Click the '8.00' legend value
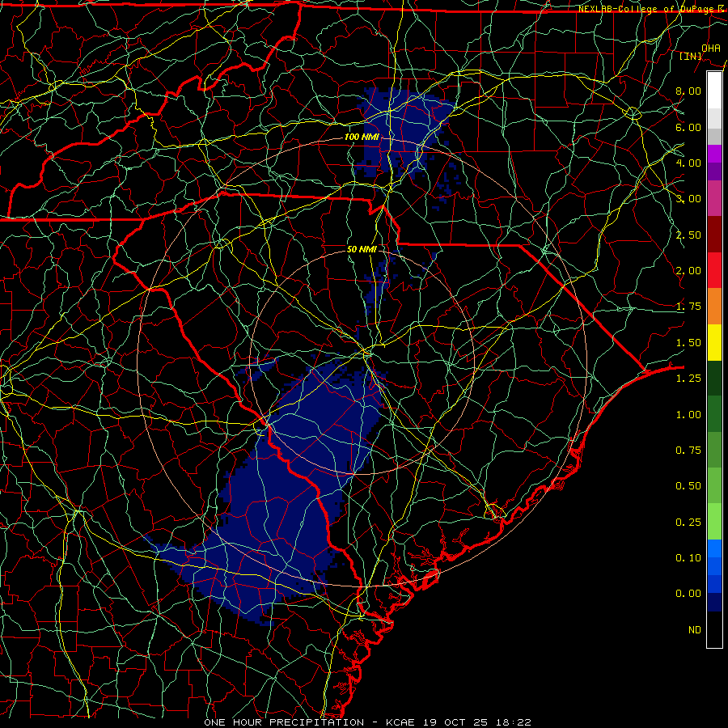This screenshot has width=728, height=728. coord(688,91)
